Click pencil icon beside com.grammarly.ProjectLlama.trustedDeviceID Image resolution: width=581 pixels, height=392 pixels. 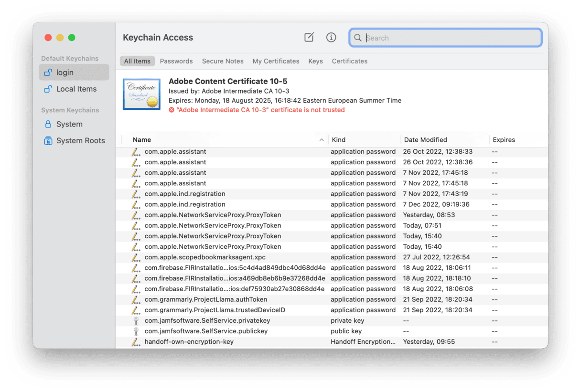pos(136,310)
